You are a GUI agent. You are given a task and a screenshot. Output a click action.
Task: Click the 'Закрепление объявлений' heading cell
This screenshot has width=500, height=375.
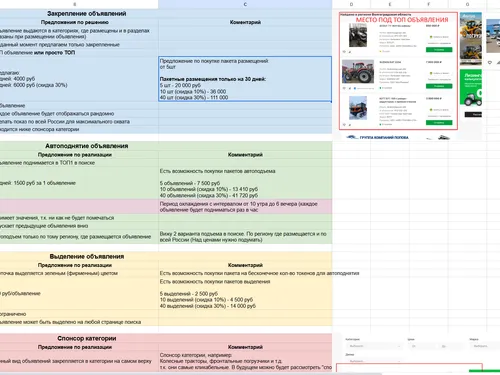click(87, 14)
